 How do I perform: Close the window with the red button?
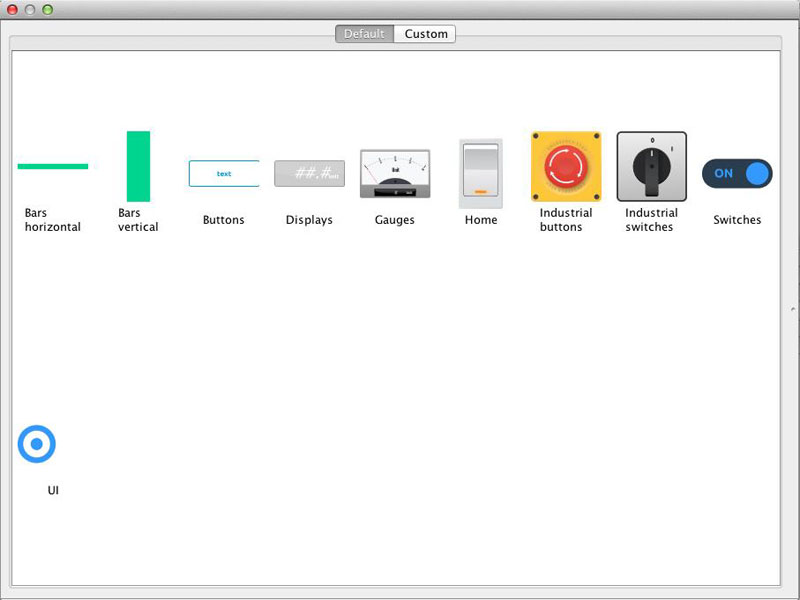(x=12, y=10)
